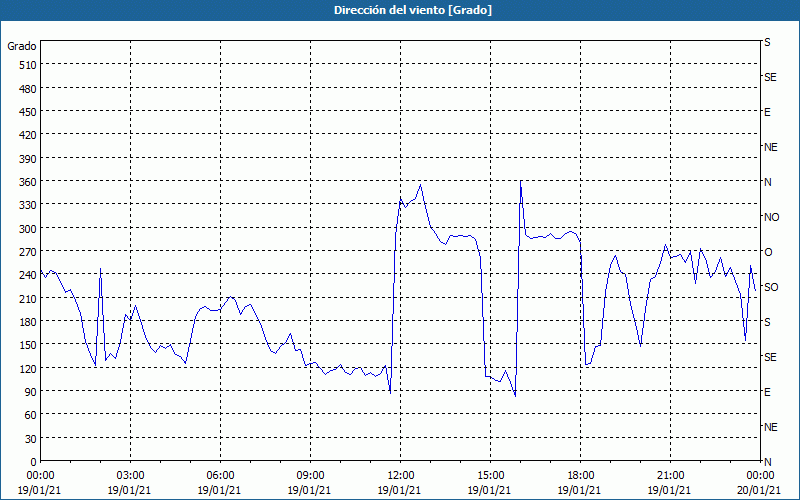Click the 360 y-axis tick label
The height and width of the screenshot is (500, 800).
28,182
